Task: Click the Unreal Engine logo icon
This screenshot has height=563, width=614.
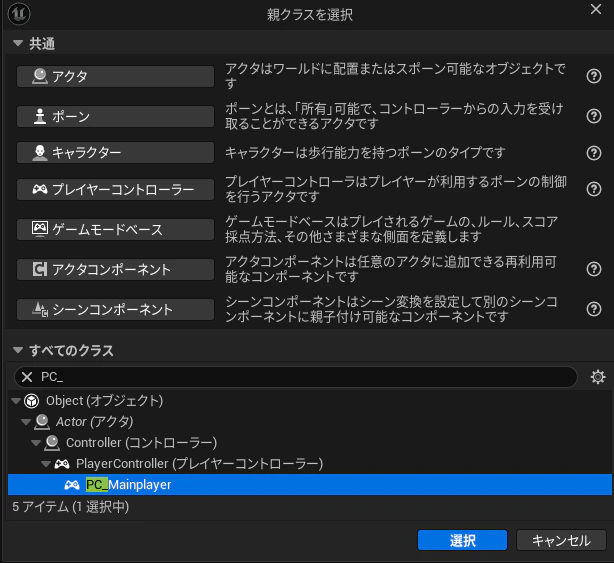Action: click(19, 14)
